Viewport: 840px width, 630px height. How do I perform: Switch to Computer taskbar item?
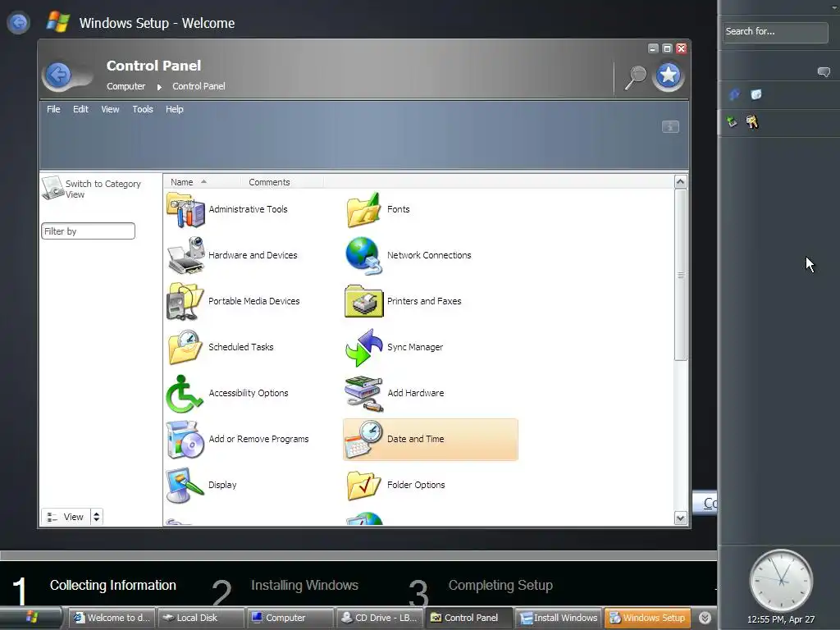290,618
